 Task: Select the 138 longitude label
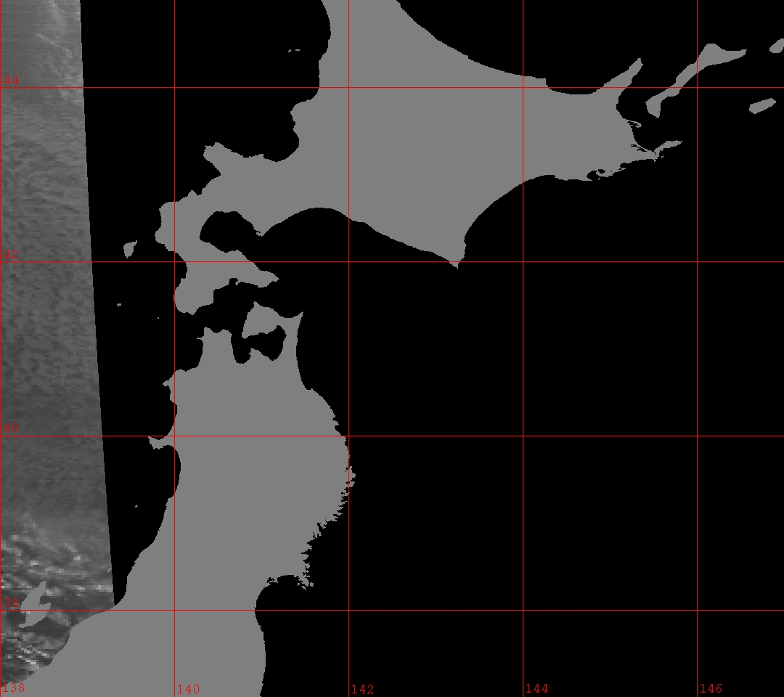pos(14,688)
